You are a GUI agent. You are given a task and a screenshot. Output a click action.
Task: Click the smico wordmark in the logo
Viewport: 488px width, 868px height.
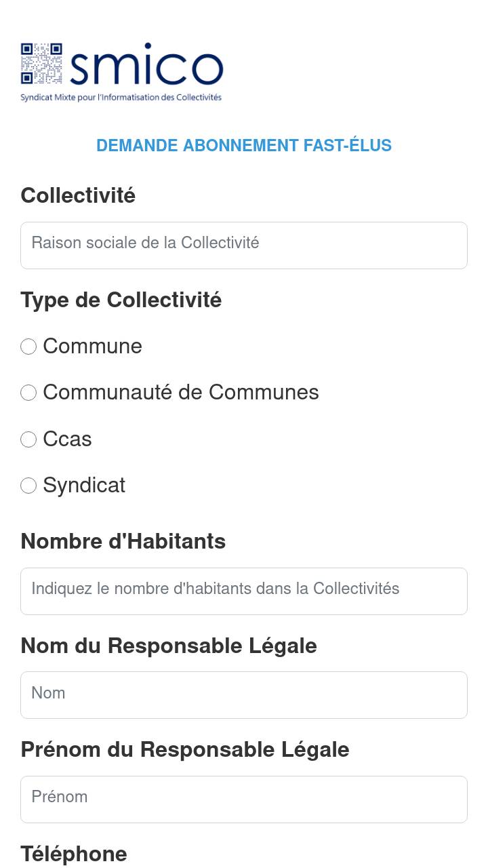(x=146, y=66)
